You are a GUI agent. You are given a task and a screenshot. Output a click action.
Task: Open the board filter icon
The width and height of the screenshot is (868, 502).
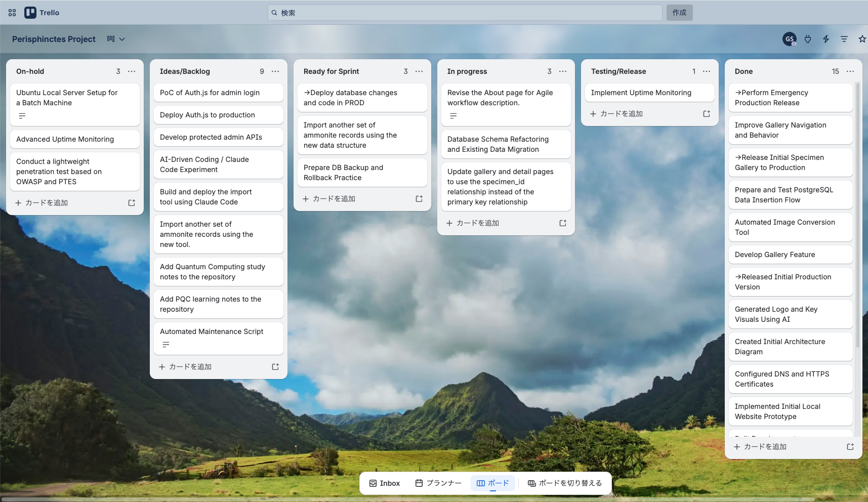click(844, 39)
